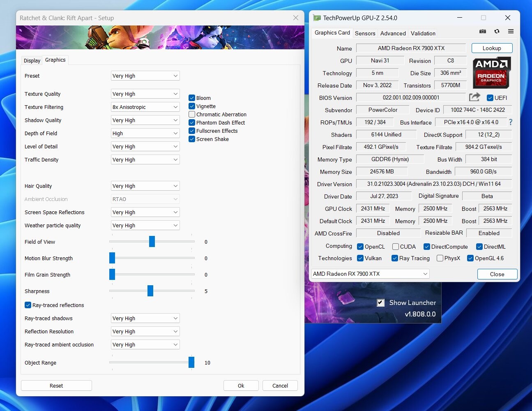Expand the Ray-traced shadows dropdown
This screenshot has width=532, height=411.
pyautogui.click(x=145, y=318)
